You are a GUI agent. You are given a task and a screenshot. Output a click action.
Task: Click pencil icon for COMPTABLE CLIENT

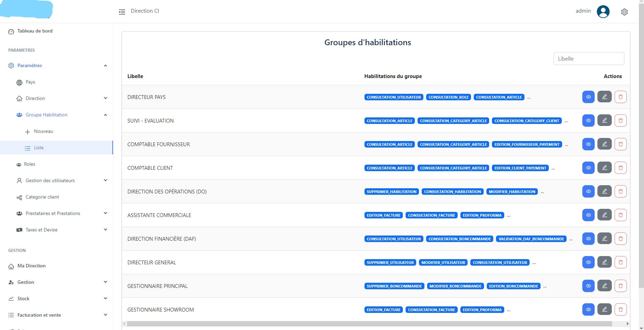click(604, 168)
